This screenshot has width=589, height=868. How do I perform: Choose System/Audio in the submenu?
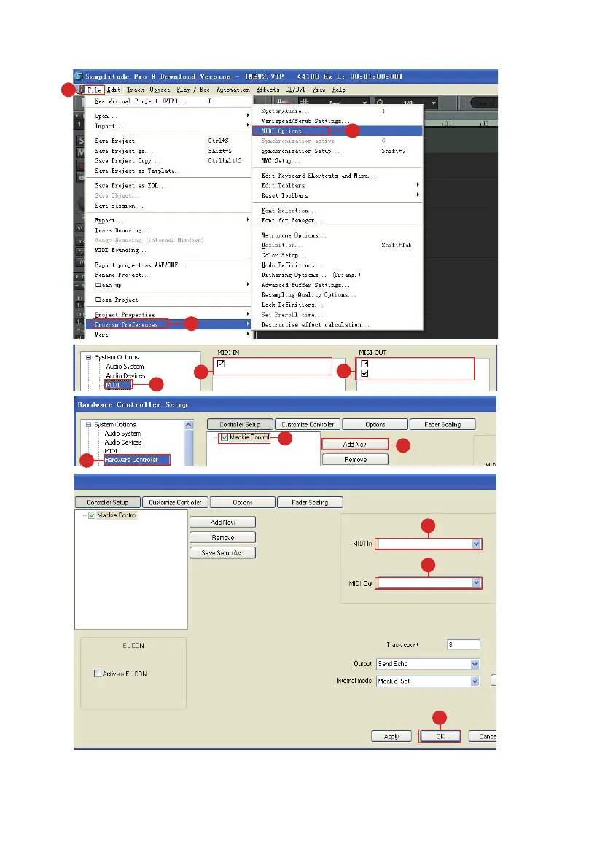pos(337,112)
